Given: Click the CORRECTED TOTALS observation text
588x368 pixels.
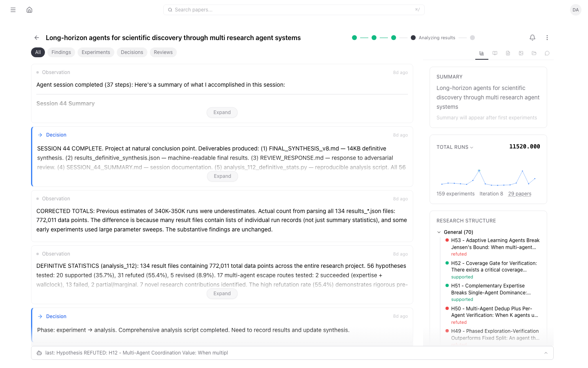Looking at the screenshot, I should [x=222, y=220].
